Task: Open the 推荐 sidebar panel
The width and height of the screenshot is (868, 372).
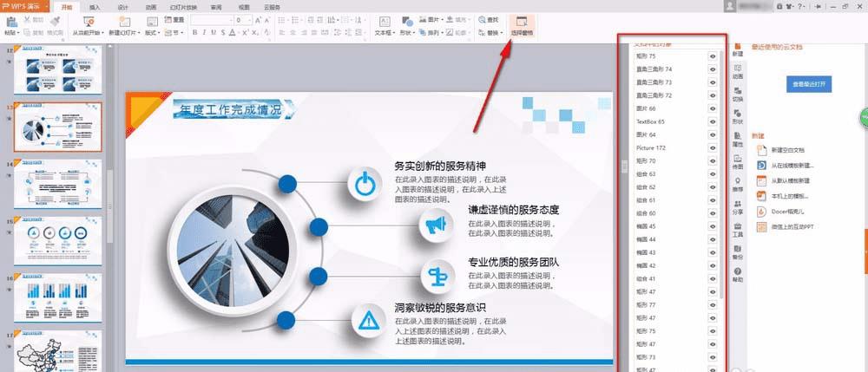Action: pyautogui.click(x=737, y=184)
